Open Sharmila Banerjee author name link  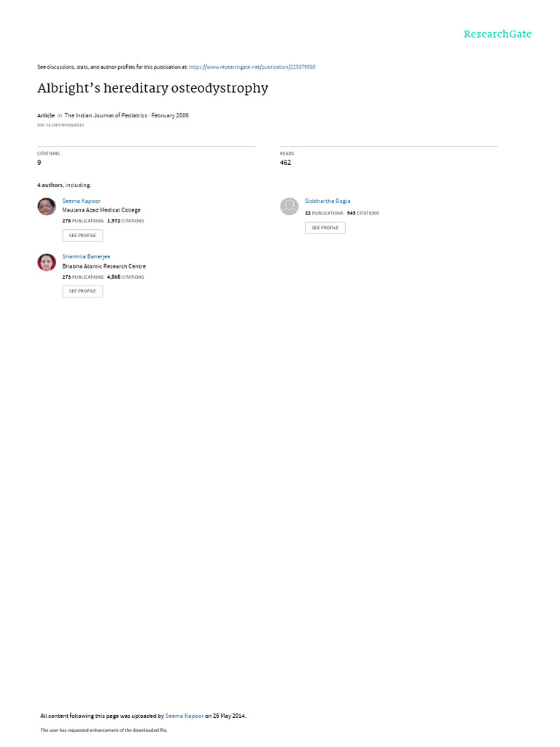(x=86, y=257)
